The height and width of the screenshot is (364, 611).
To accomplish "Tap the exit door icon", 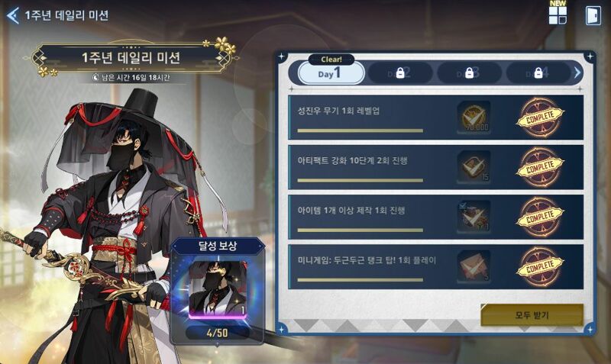I will 593,15.
